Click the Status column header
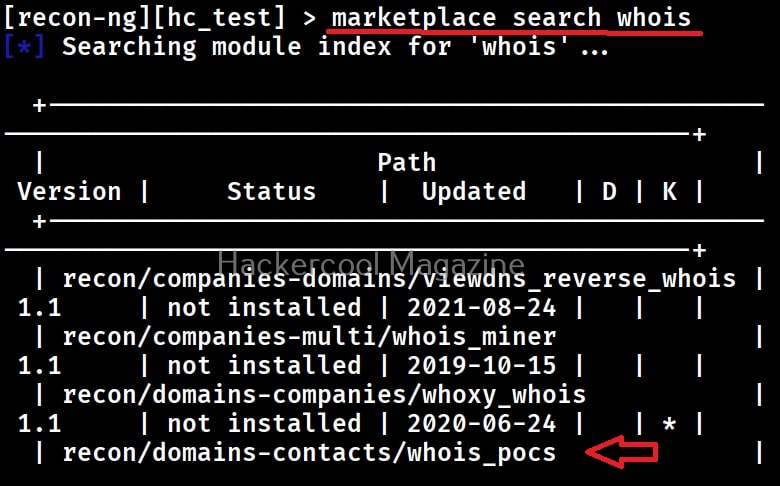The width and height of the screenshot is (780, 486). [271, 191]
